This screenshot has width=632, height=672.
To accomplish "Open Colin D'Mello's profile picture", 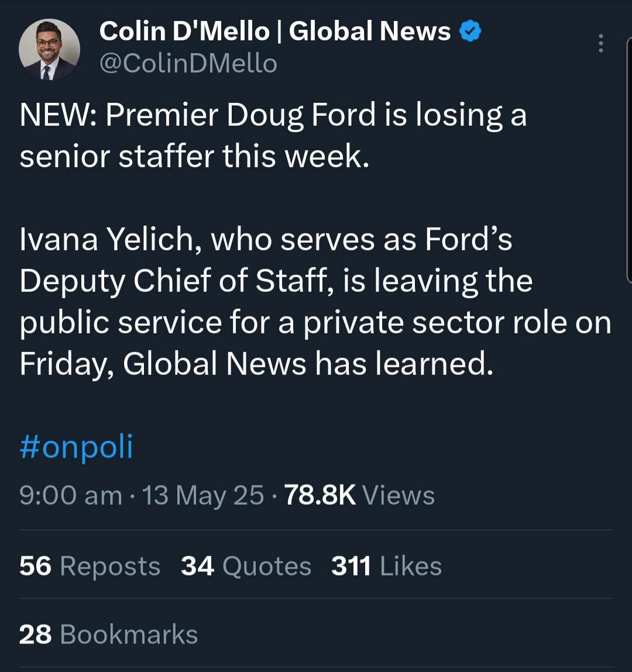I will coord(49,49).
